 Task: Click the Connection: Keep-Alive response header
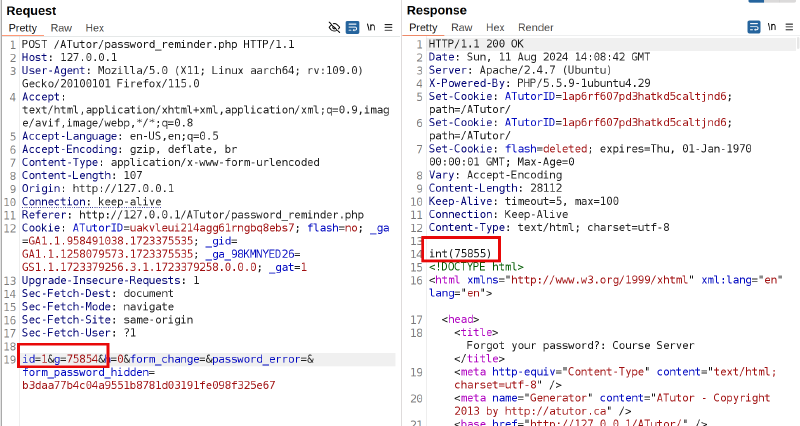point(498,214)
